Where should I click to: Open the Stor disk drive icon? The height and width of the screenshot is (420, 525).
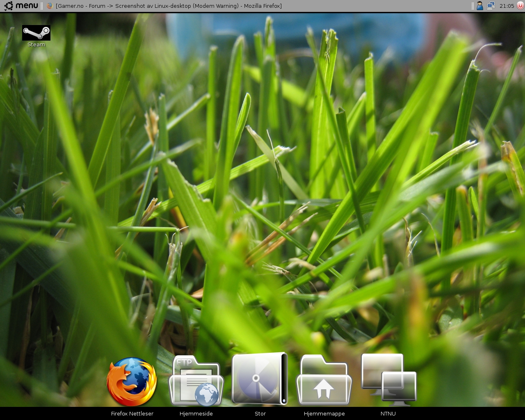coord(260,379)
